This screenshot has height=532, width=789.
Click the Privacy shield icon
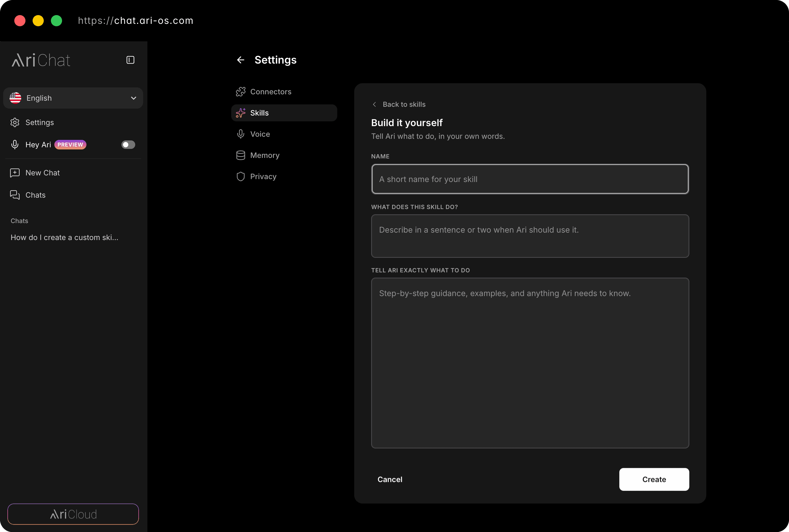point(241,176)
